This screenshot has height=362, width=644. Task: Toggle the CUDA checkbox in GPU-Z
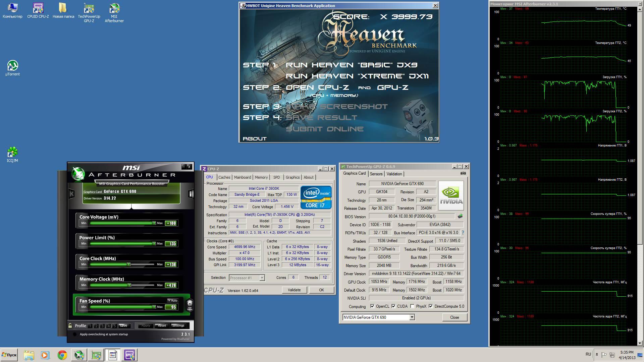pyautogui.click(x=393, y=306)
